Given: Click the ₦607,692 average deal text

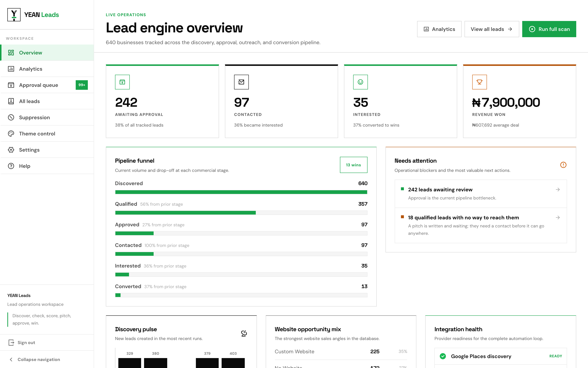Looking at the screenshot, I should click(x=495, y=125).
